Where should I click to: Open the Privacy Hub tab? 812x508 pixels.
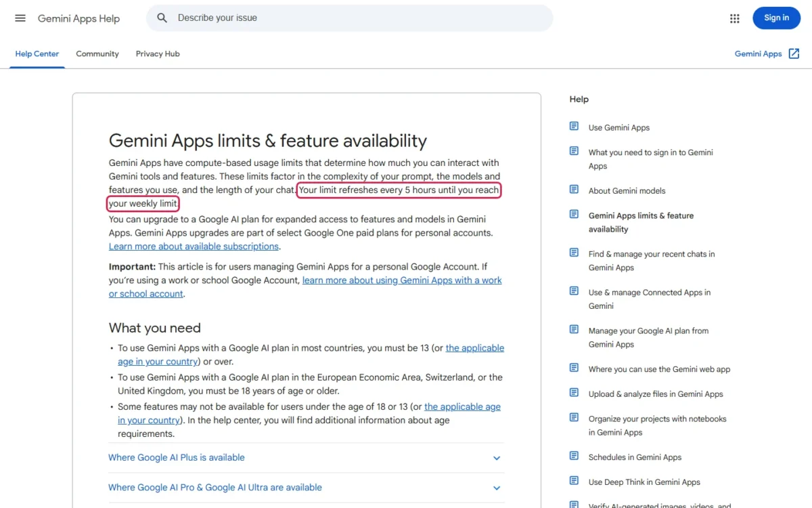pyautogui.click(x=158, y=54)
